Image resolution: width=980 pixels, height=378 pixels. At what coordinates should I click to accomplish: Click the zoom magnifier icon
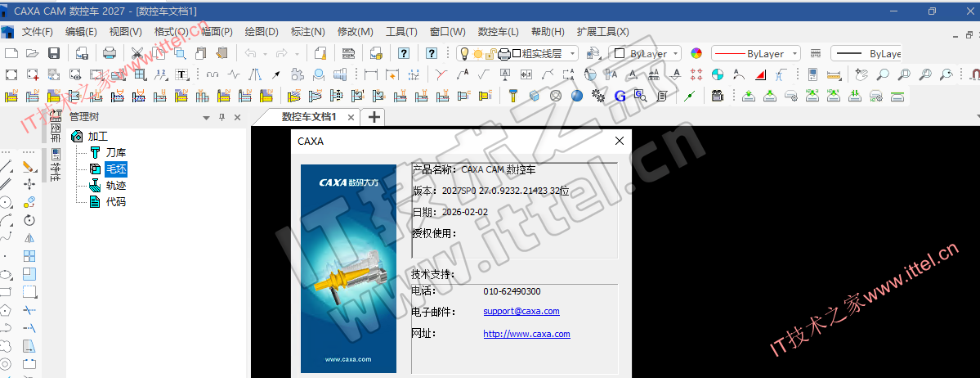pyautogui.click(x=883, y=74)
